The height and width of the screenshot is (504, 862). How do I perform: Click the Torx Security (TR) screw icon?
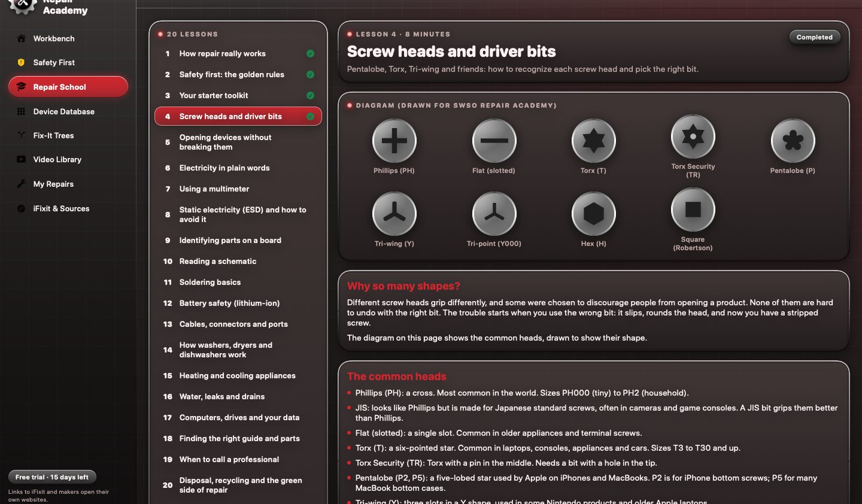point(693,136)
